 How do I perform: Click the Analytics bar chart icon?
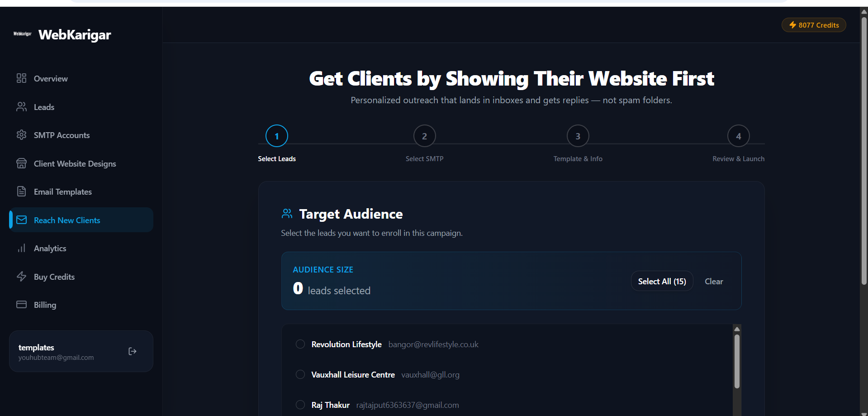(21, 248)
